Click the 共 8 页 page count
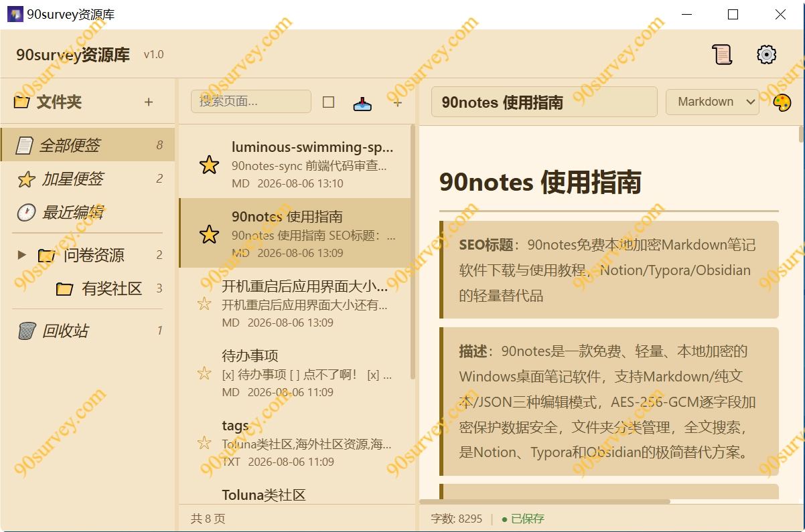 pos(208,519)
